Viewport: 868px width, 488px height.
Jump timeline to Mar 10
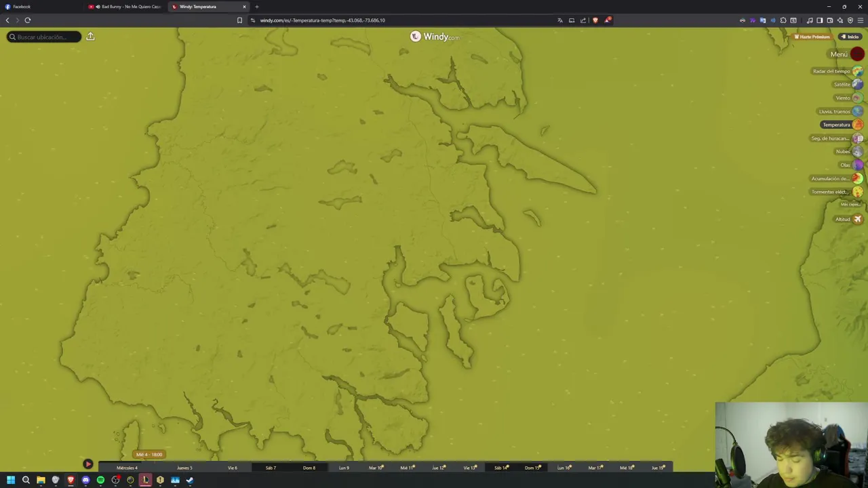coord(376,468)
